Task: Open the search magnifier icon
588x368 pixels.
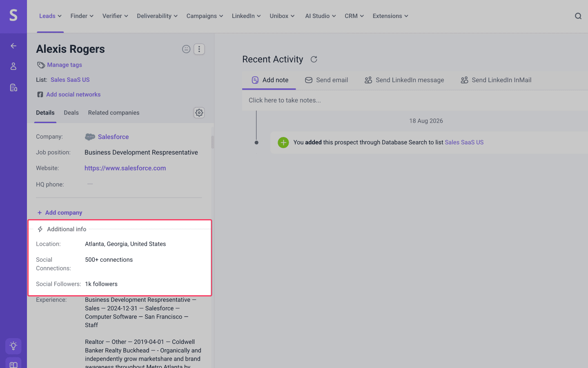Action: [x=578, y=16]
